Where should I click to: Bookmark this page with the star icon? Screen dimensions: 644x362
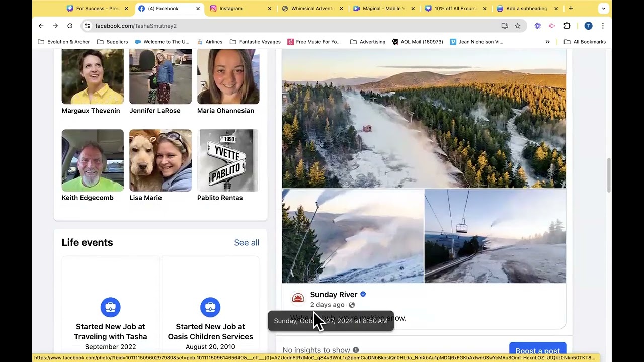point(518,26)
